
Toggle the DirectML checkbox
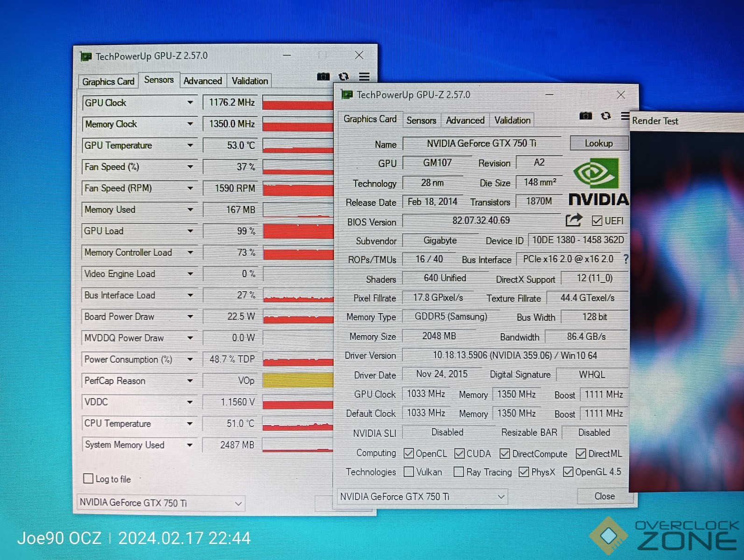click(x=581, y=453)
